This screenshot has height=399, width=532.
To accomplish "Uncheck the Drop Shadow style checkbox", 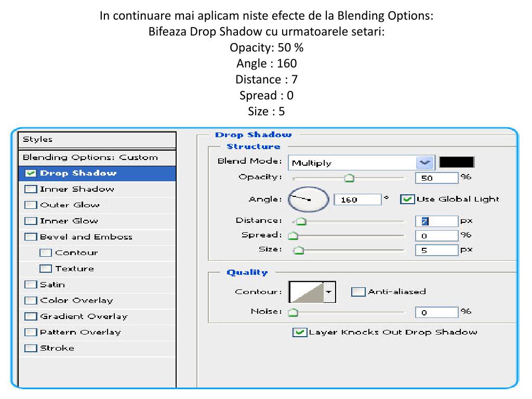I will pyautogui.click(x=31, y=174).
